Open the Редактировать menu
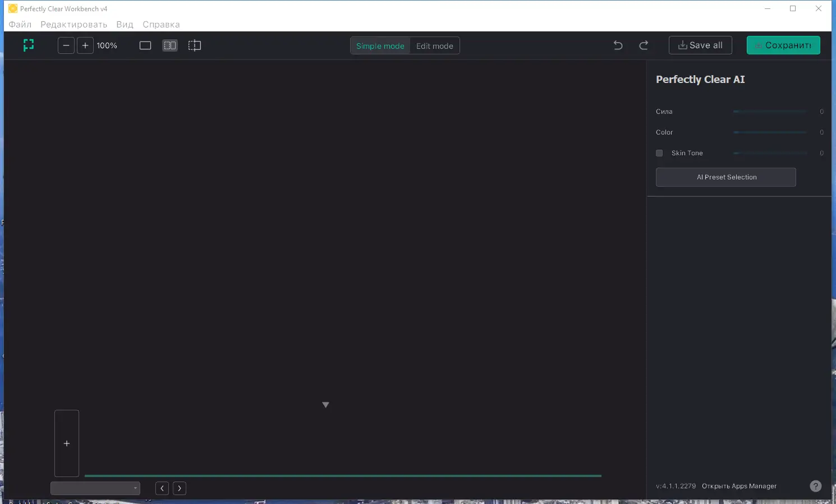This screenshot has width=836, height=504. tap(74, 25)
